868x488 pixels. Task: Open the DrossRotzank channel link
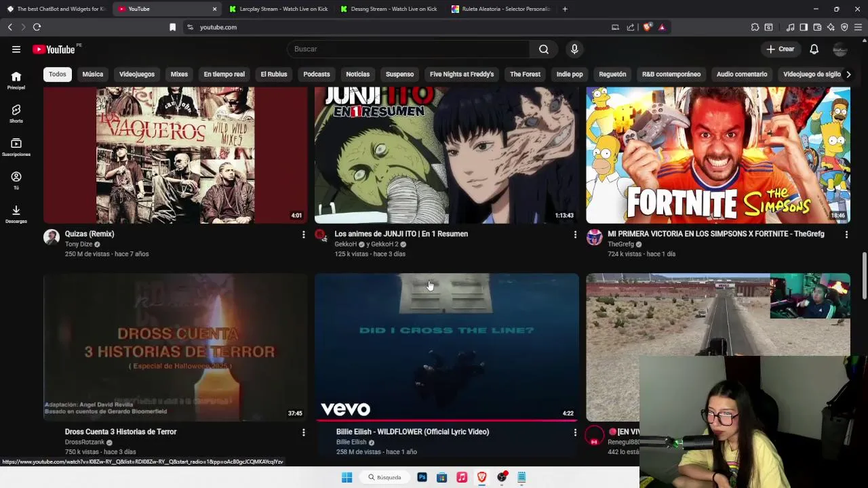(x=85, y=442)
